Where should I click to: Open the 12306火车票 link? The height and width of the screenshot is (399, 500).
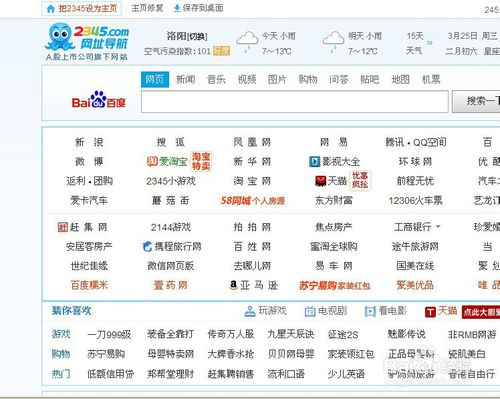click(416, 200)
